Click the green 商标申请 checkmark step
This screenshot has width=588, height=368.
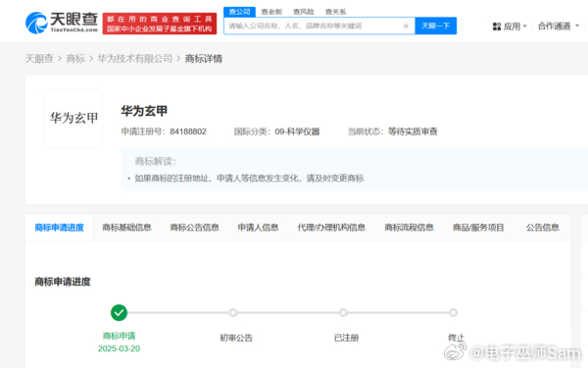(x=119, y=312)
